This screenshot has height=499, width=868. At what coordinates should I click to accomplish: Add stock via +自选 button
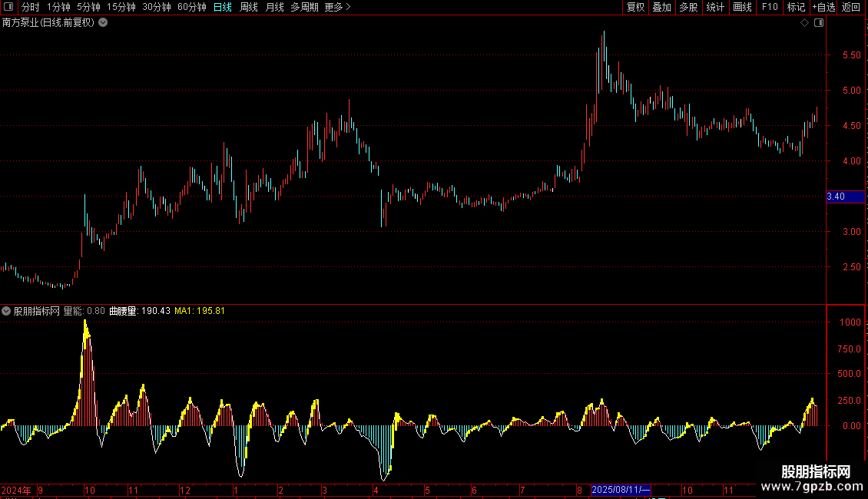823,7
